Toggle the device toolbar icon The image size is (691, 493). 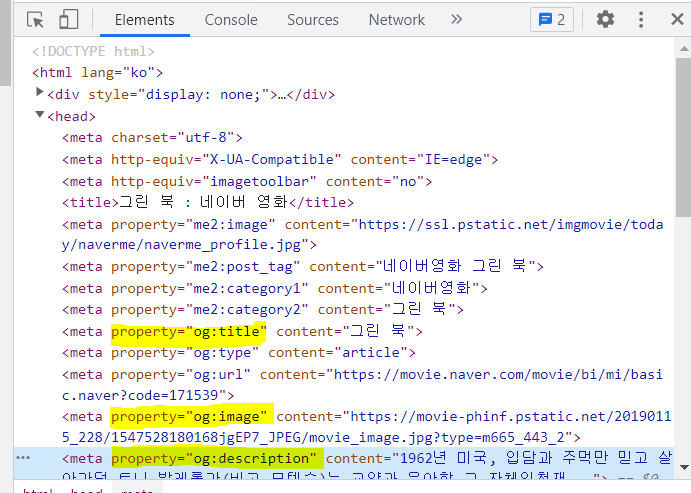pos(68,20)
